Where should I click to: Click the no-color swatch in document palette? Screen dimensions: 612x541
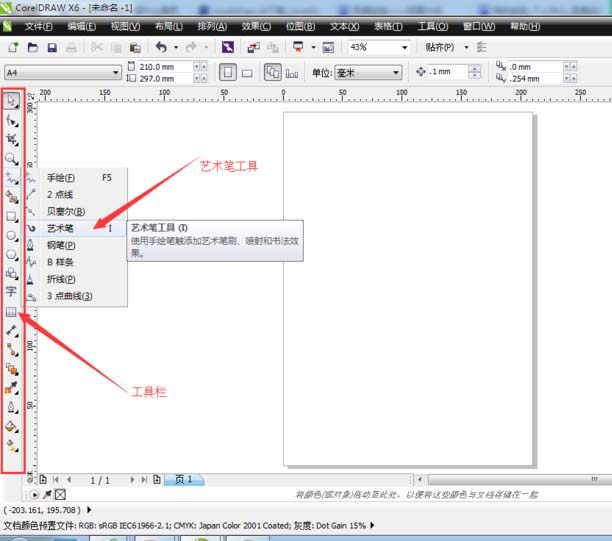60,495
